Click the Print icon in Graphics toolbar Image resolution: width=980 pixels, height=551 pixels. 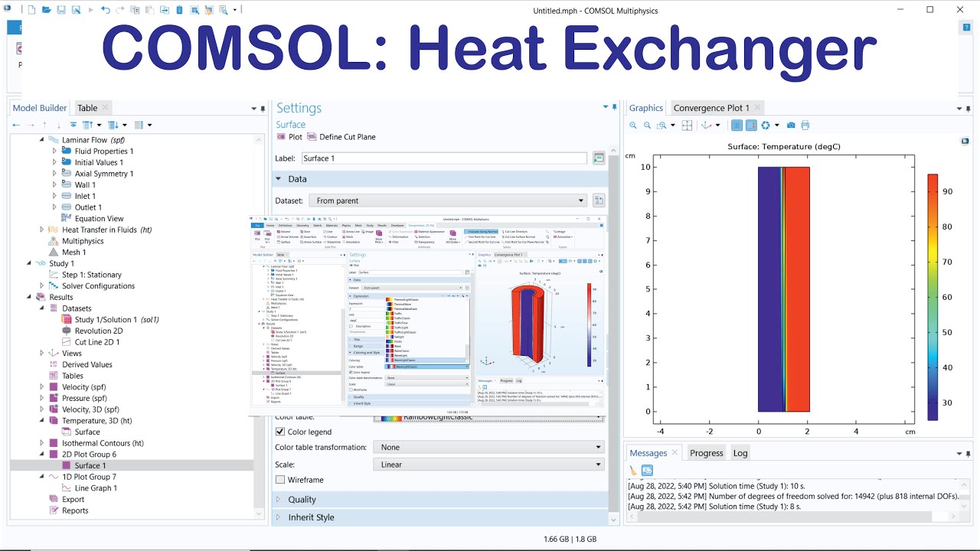click(805, 126)
